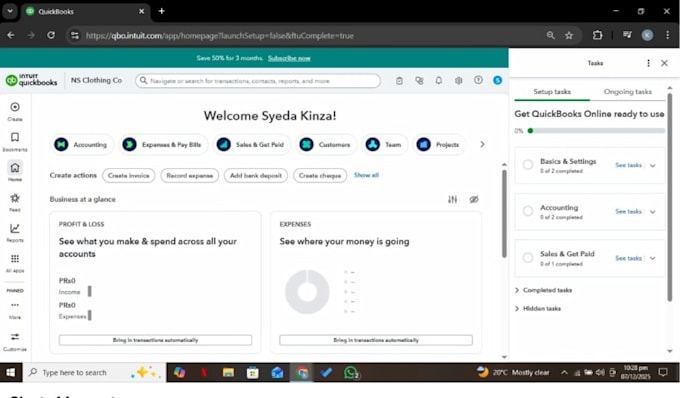The height and width of the screenshot is (398, 680).
Task: Open a new browser tab
Action: 161,11
